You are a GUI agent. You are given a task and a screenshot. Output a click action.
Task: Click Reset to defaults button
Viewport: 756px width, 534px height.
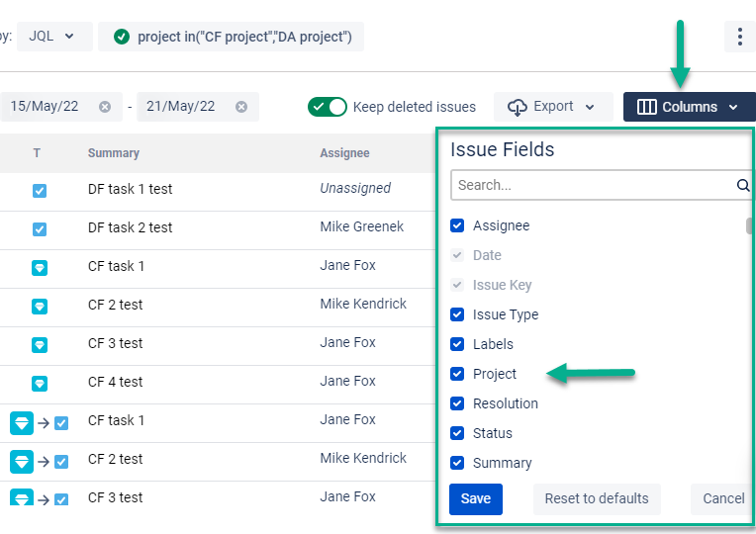(x=597, y=498)
